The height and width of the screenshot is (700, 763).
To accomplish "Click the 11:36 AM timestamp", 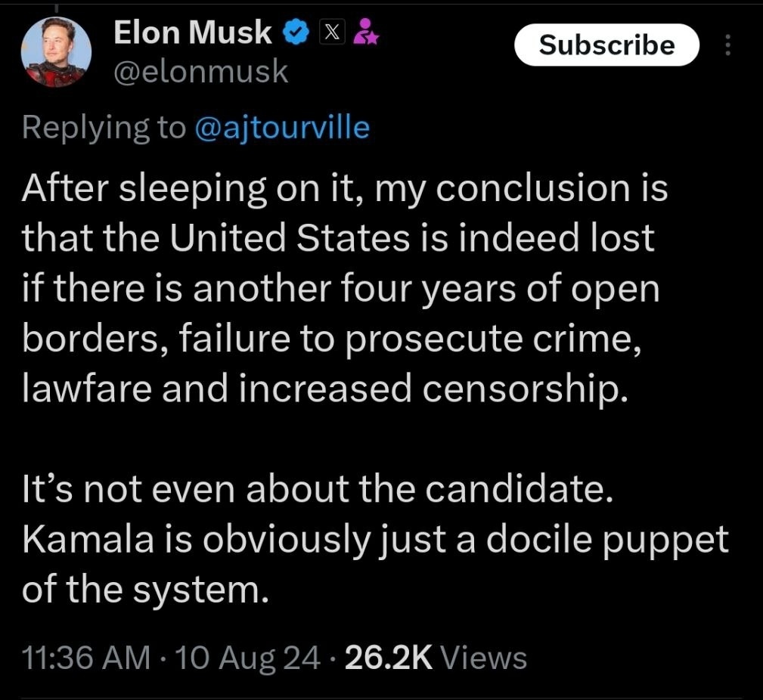I will 86,658.
